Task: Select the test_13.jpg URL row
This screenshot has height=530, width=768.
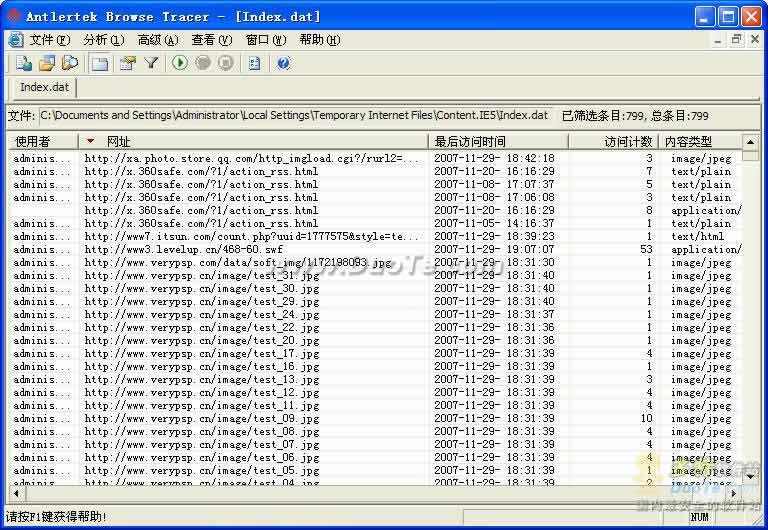Action: pyautogui.click(x=375, y=379)
